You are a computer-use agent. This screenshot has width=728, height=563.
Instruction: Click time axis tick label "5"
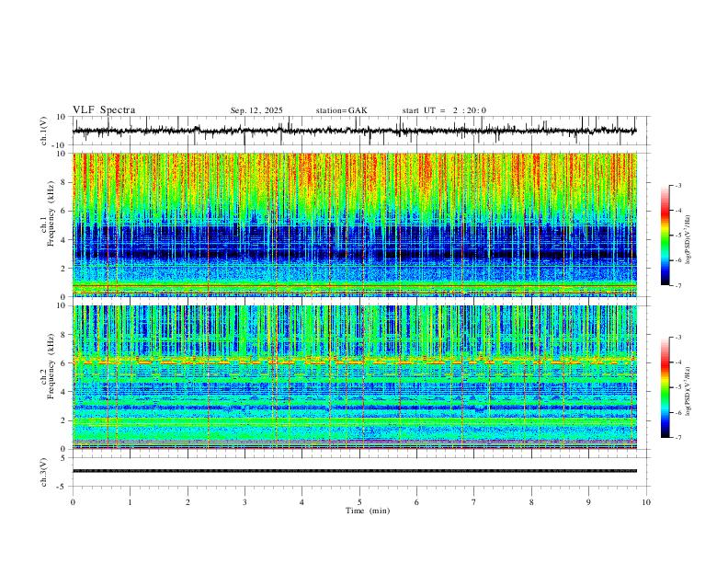click(359, 502)
